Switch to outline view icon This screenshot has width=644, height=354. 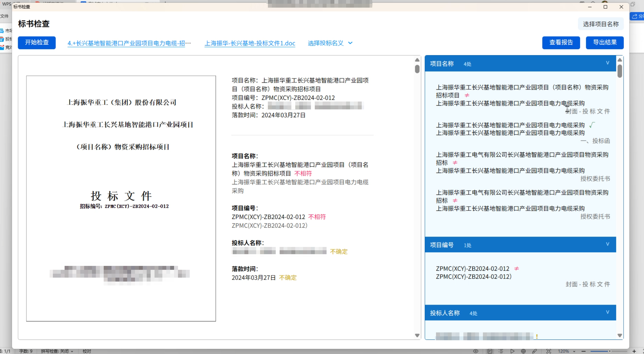pyautogui.click(x=501, y=351)
